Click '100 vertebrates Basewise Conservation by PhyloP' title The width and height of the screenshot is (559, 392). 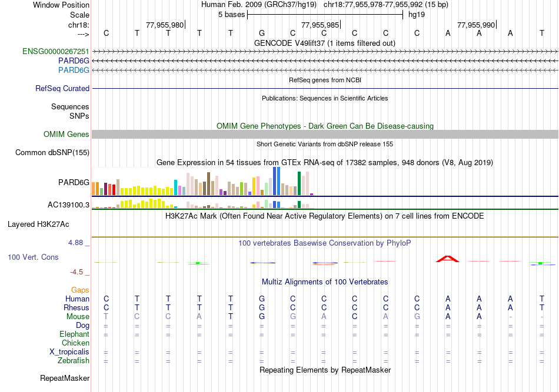point(325,243)
